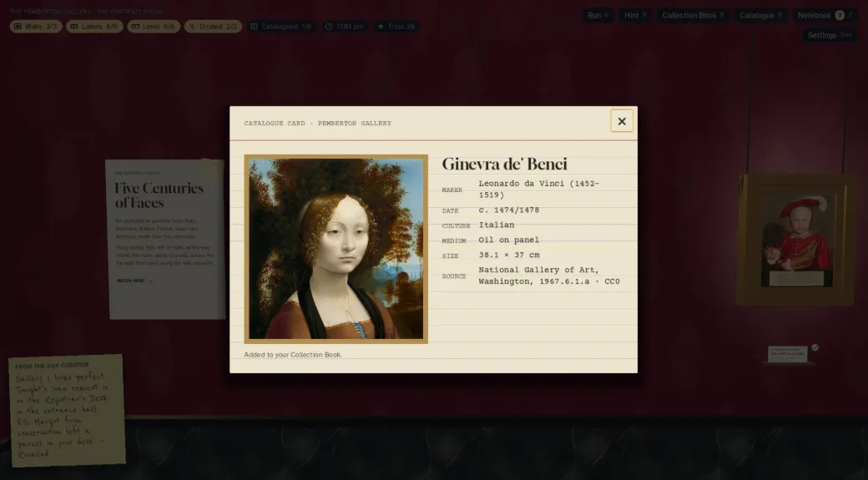Open the Settings button

click(x=830, y=35)
